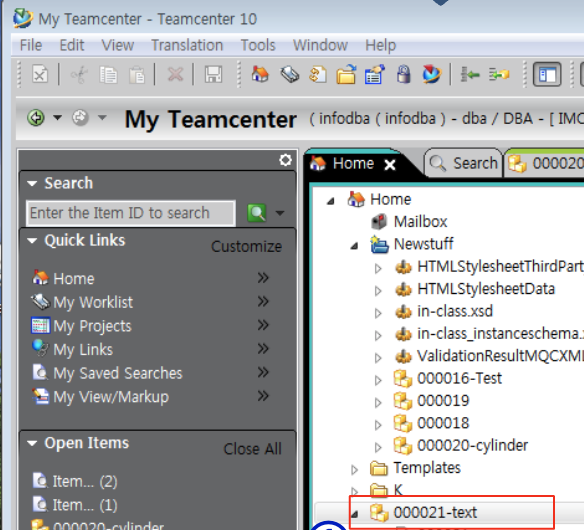Collapse the Open Items section
This screenshot has height=530, width=584.
point(32,443)
